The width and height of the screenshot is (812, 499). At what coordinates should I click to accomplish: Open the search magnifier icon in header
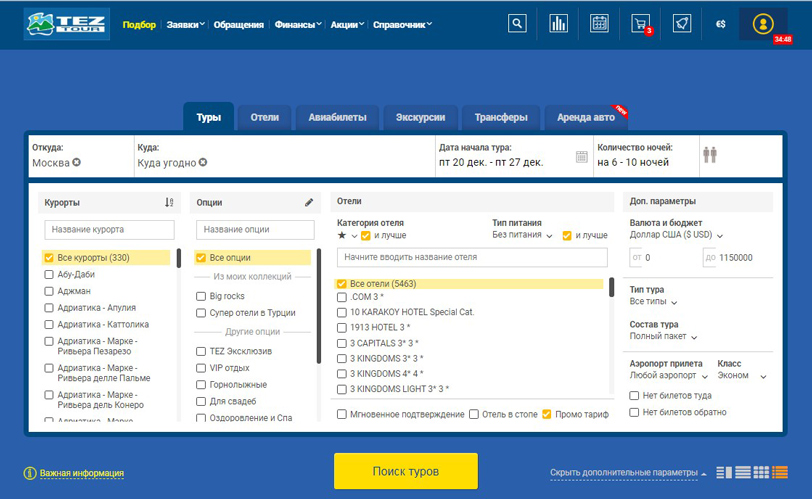coord(517,23)
